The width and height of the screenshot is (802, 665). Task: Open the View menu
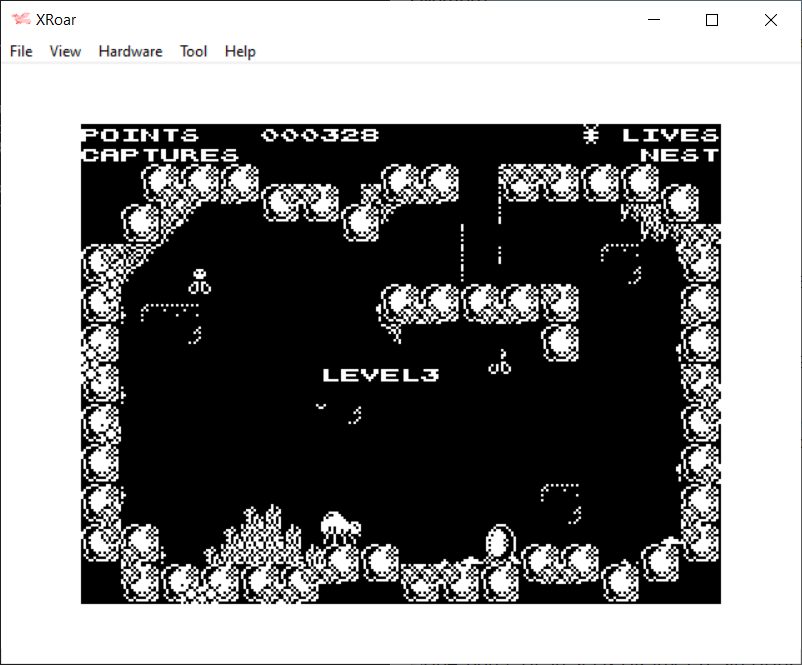pos(65,51)
